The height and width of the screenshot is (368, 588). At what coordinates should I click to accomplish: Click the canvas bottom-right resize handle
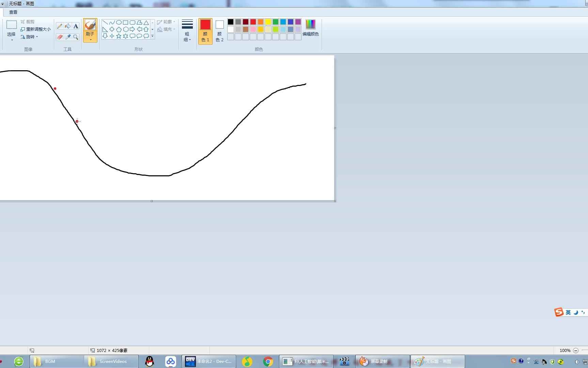(335, 201)
